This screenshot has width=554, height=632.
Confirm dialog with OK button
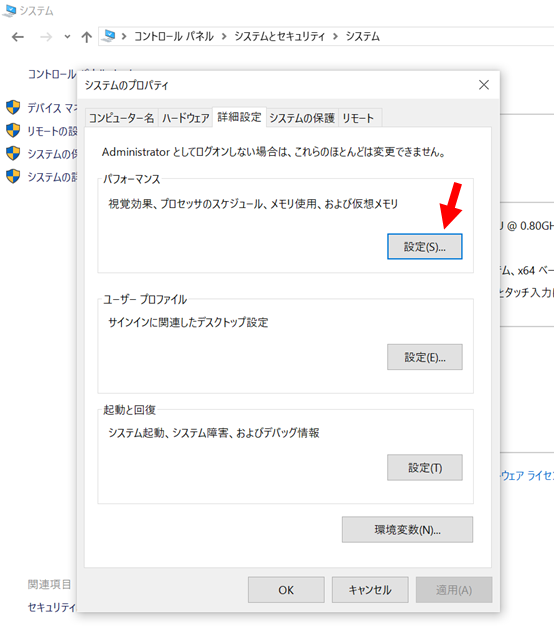click(286, 590)
